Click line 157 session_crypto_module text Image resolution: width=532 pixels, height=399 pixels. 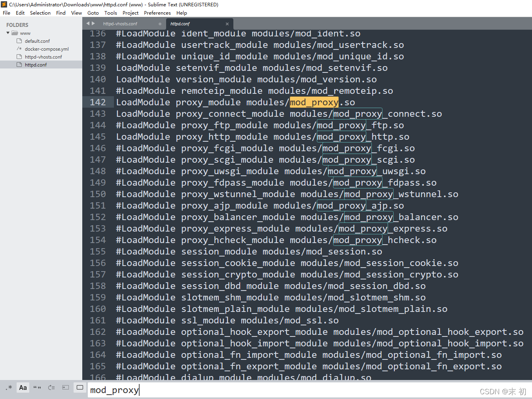click(x=238, y=275)
